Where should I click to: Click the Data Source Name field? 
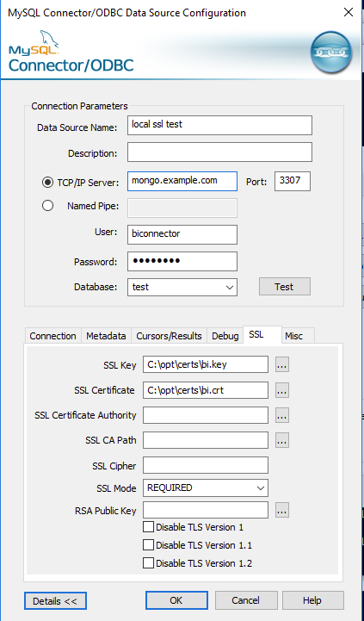pyautogui.click(x=219, y=125)
